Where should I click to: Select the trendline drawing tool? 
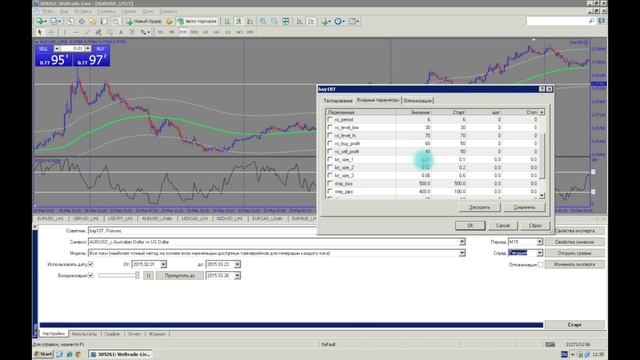(x=87, y=32)
